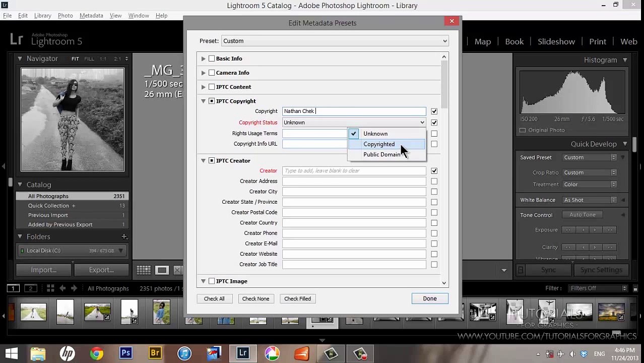Viewport: 644px width, 363px height.
Task: Click the Lightroom taskbar icon
Action: click(243, 353)
